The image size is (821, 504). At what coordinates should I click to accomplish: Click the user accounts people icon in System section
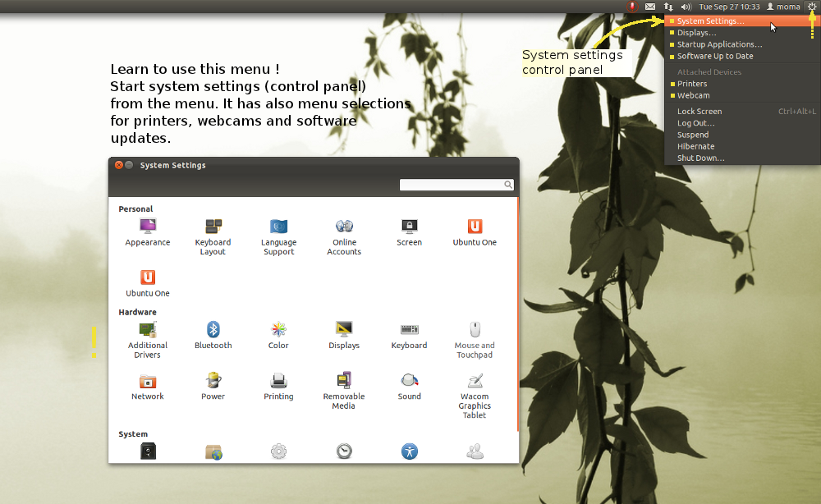(475, 451)
